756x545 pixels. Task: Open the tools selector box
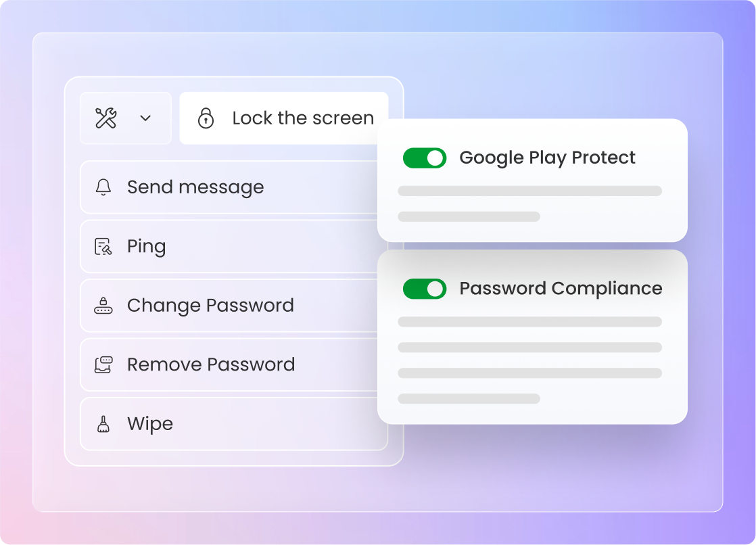click(x=126, y=118)
